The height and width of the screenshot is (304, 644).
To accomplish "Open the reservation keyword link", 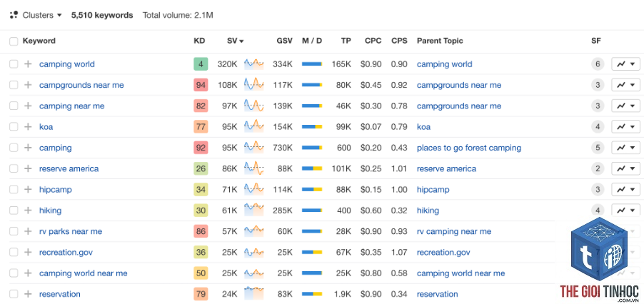I will click(x=60, y=294).
